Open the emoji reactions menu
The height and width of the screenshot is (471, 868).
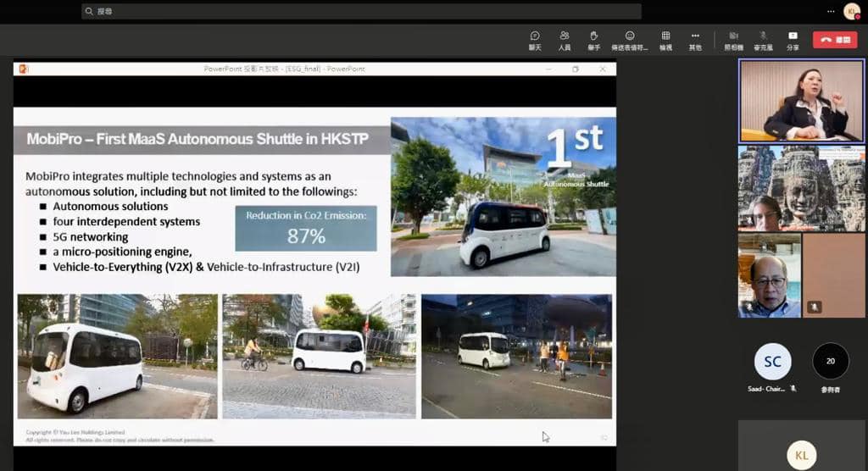click(630, 41)
